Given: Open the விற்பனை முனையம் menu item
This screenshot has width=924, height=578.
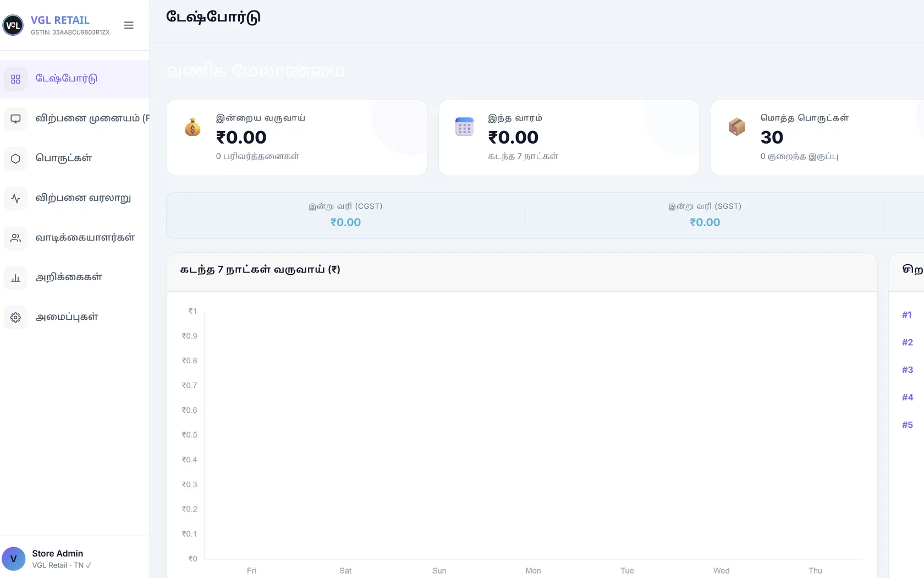Looking at the screenshot, I should pyautogui.click(x=75, y=118).
